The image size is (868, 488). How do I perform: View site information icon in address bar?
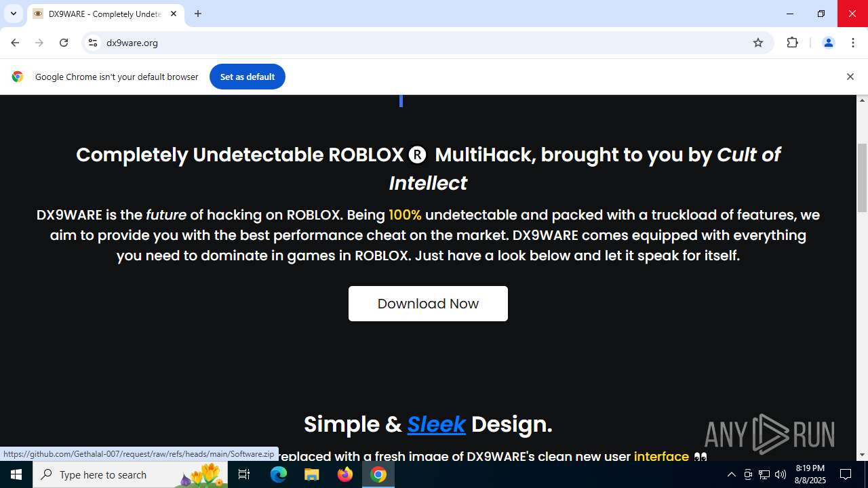tap(93, 43)
